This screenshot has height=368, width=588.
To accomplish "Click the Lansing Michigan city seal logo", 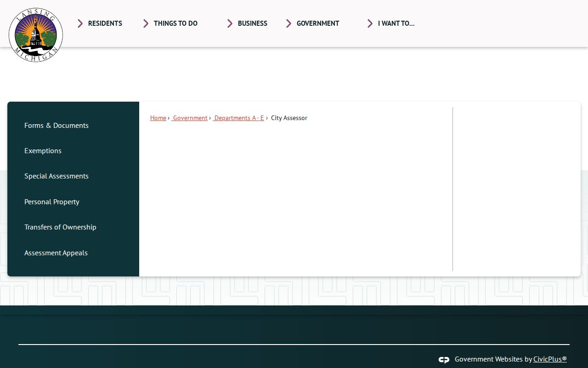I will click(x=36, y=35).
